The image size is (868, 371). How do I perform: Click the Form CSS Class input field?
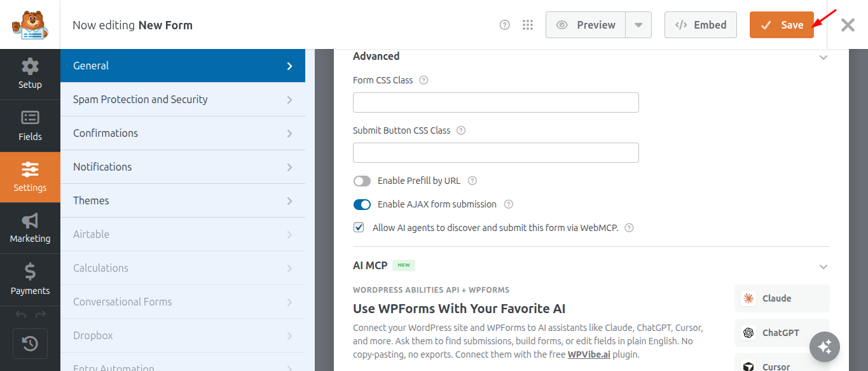coord(496,102)
